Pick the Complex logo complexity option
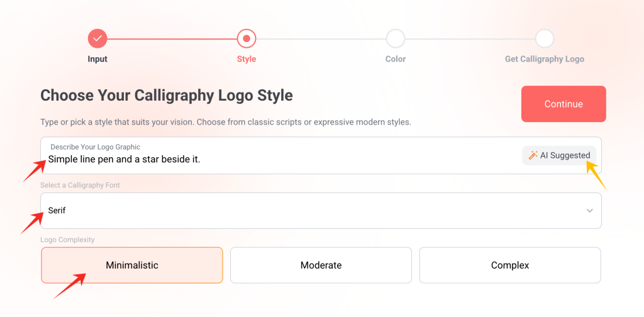644x317 pixels. (510, 265)
